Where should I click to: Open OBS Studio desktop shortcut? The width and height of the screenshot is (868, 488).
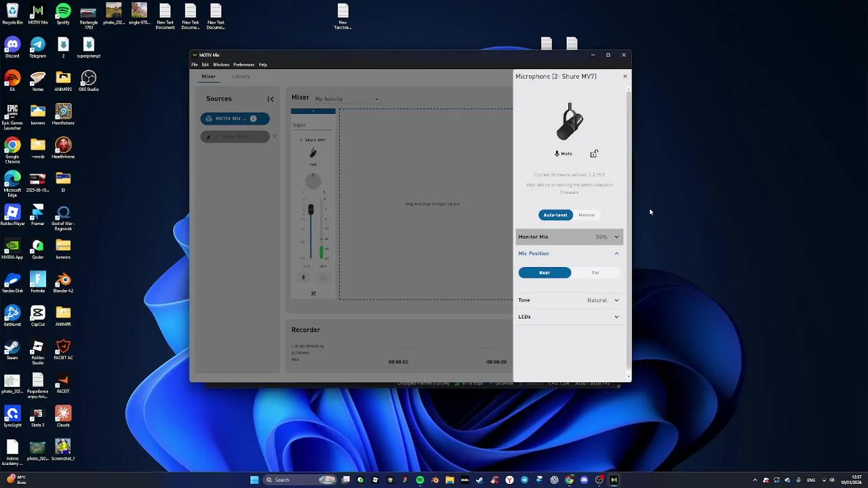(88, 81)
